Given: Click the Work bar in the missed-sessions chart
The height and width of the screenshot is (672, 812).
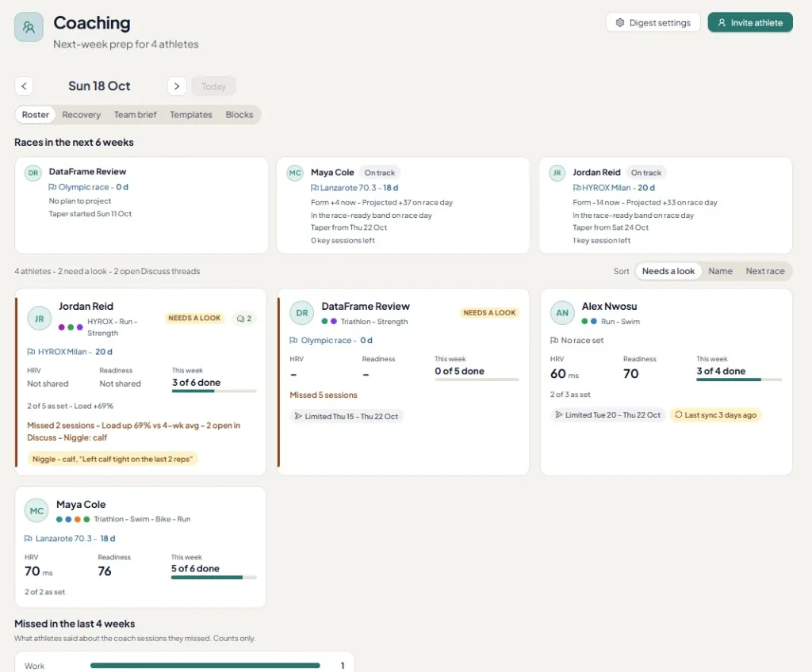Looking at the screenshot, I should click(x=205, y=666).
